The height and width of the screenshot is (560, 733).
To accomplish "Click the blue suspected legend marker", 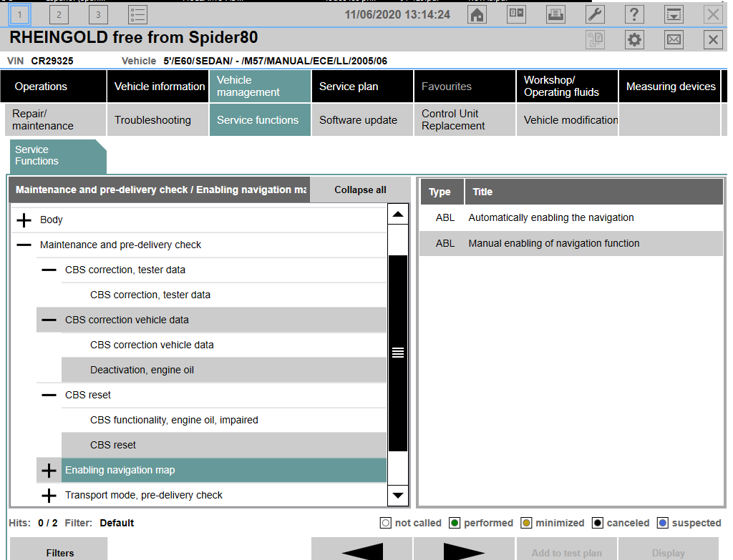I will [662, 523].
